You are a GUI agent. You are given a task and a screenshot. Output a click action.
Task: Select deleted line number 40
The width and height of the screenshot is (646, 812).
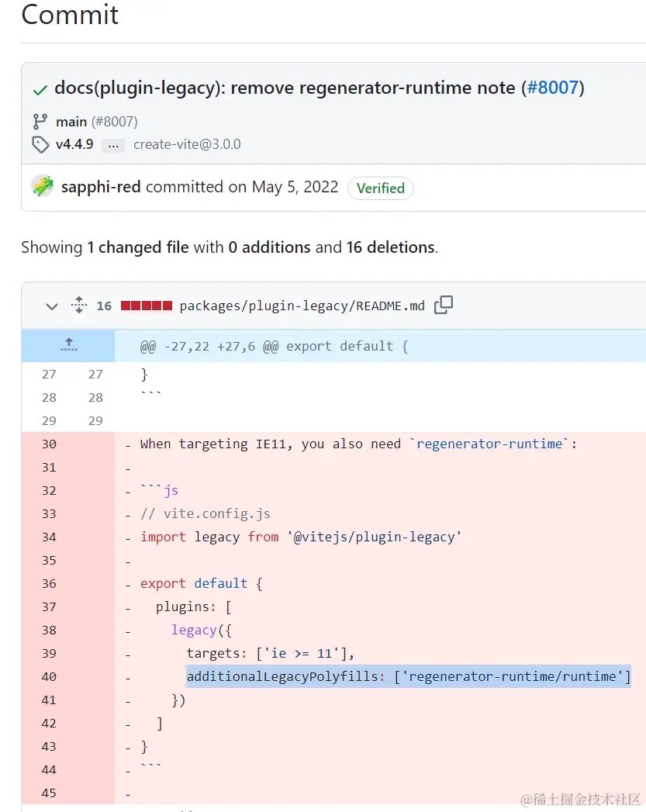[49, 677]
